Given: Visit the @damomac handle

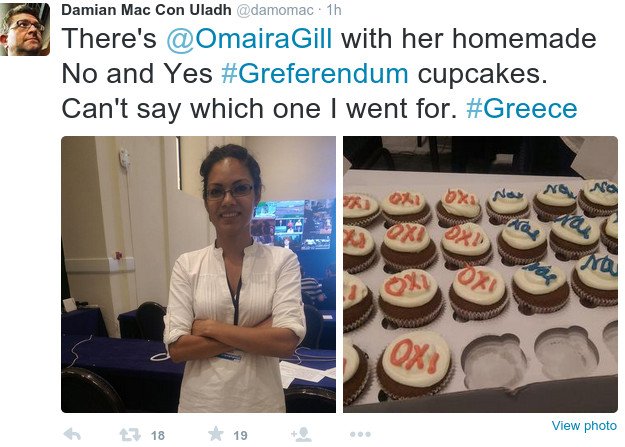Looking at the screenshot, I should [x=275, y=10].
